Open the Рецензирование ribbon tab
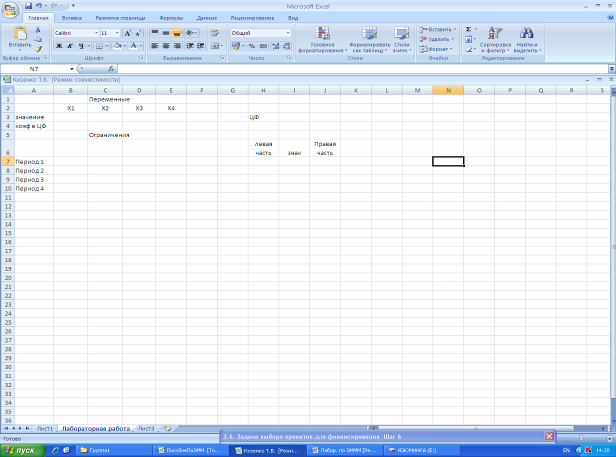 [252, 18]
